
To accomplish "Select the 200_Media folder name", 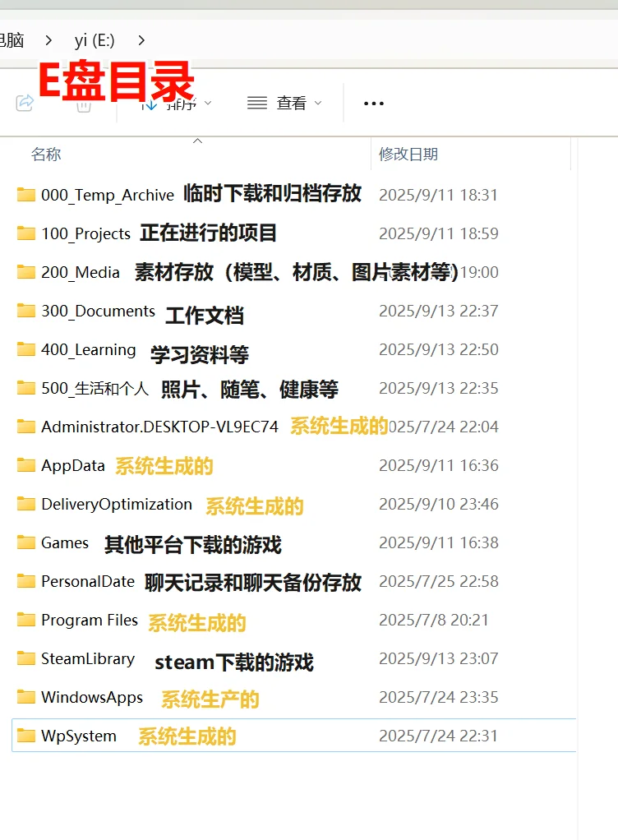I will point(81,272).
